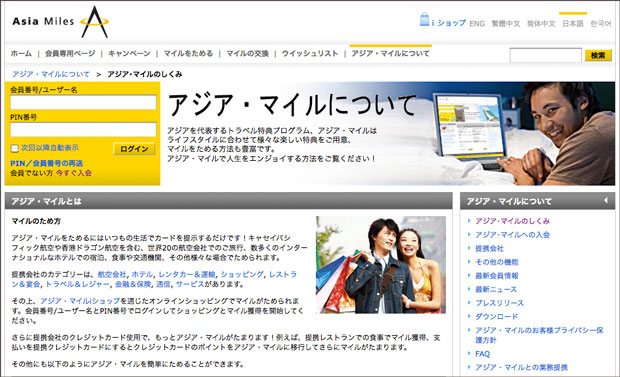Toggle the 次回以降自動表示 checkbox
The height and width of the screenshot is (377, 620).
(15, 148)
